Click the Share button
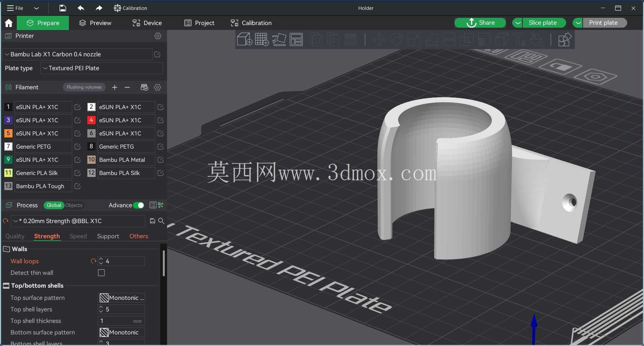 click(x=481, y=23)
